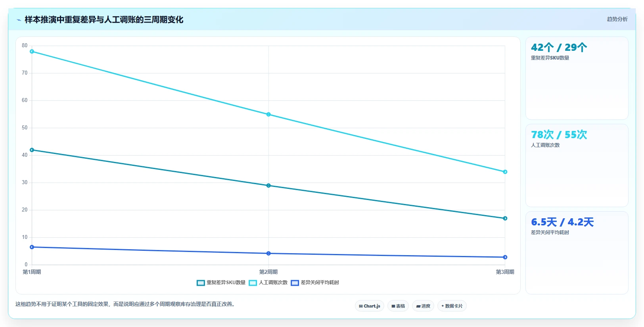Image resolution: width=644 pixels, height=327 pixels.
Task: Click the 差异关闭平均耗时 card caption
Action: (x=550, y=233)
